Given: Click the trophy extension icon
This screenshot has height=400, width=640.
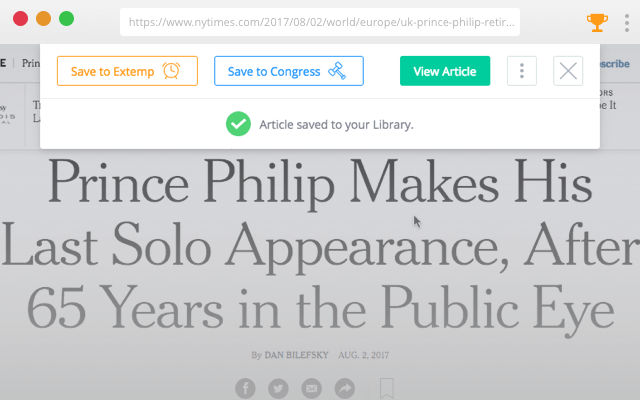Looking at the screenshot, I should [x=597, y=21].
